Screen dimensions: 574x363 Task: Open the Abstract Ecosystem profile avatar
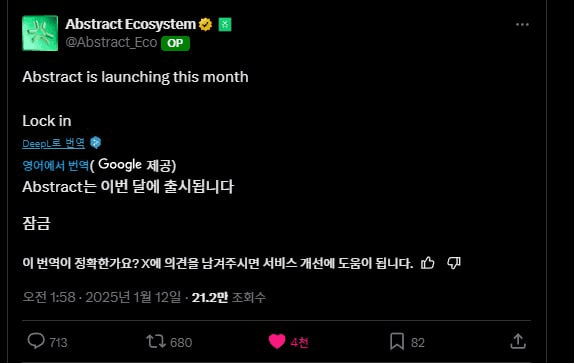tap(40, 33)
